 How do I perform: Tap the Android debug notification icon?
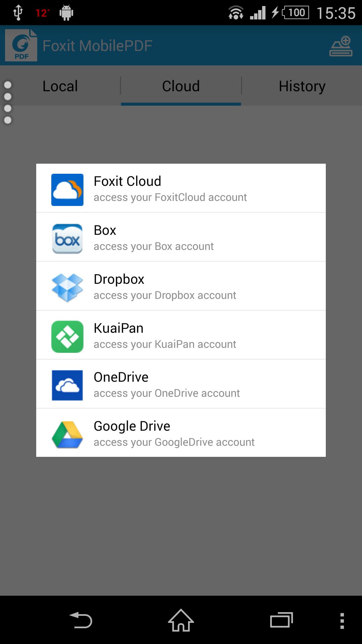66,13
